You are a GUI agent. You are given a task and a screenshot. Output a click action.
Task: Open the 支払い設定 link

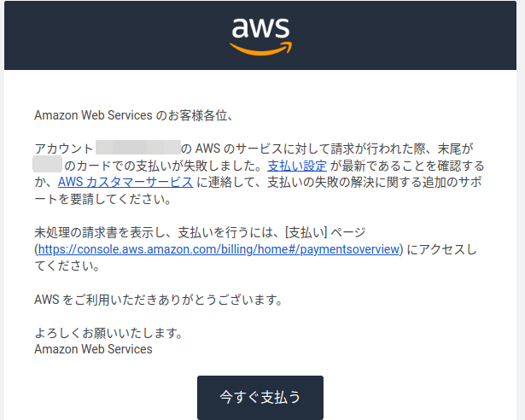(x=297, y=166)
